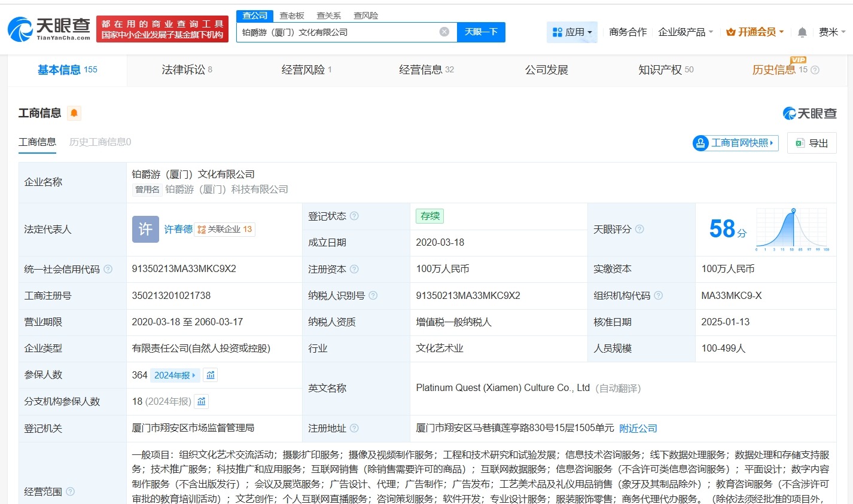Click the 天眼查 logo above the info table
The width and height of the screenshot is (853, 504).
click(x=809, y=112)
